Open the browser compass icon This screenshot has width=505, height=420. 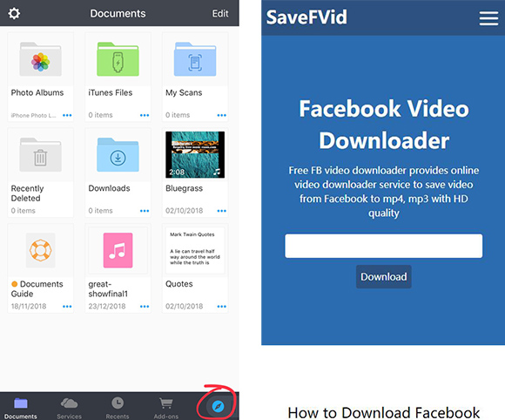point(218,406)
